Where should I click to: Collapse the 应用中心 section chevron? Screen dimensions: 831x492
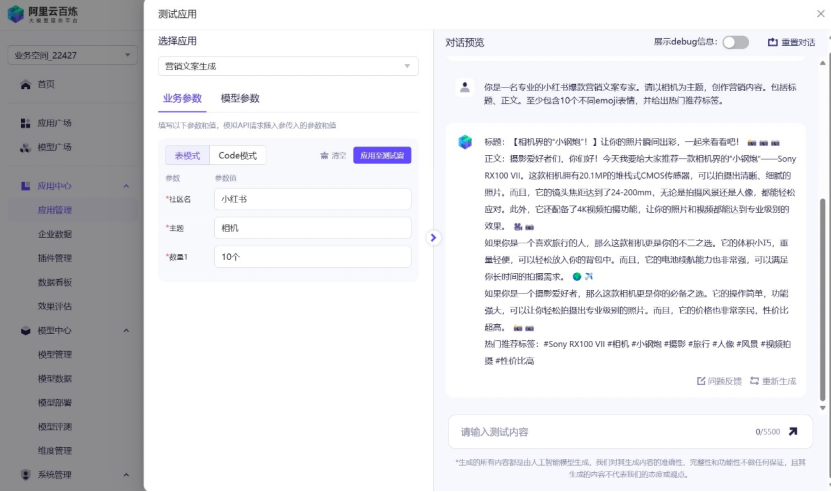click(126, 186)
